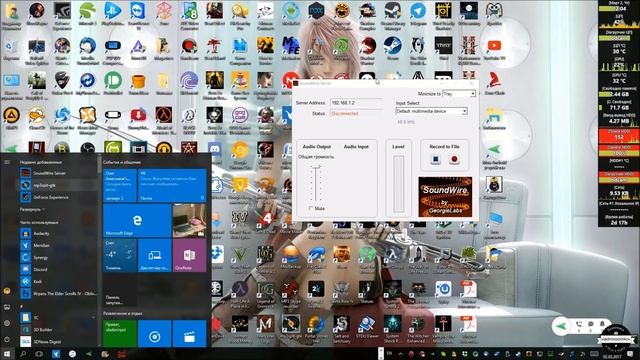Open the Панель запуска tile
This screenshot has height=360, width=640.
click(x=120, y=291)
